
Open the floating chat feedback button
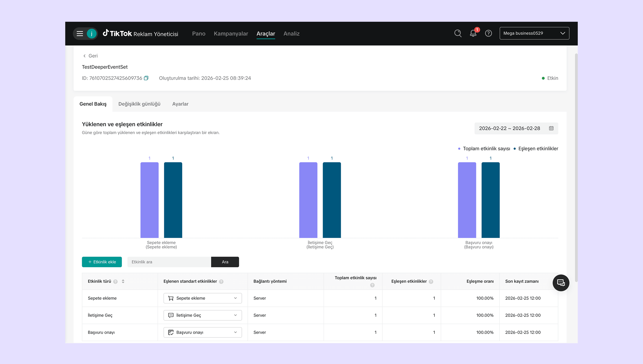pyautogui.click(x=561, y=283)
